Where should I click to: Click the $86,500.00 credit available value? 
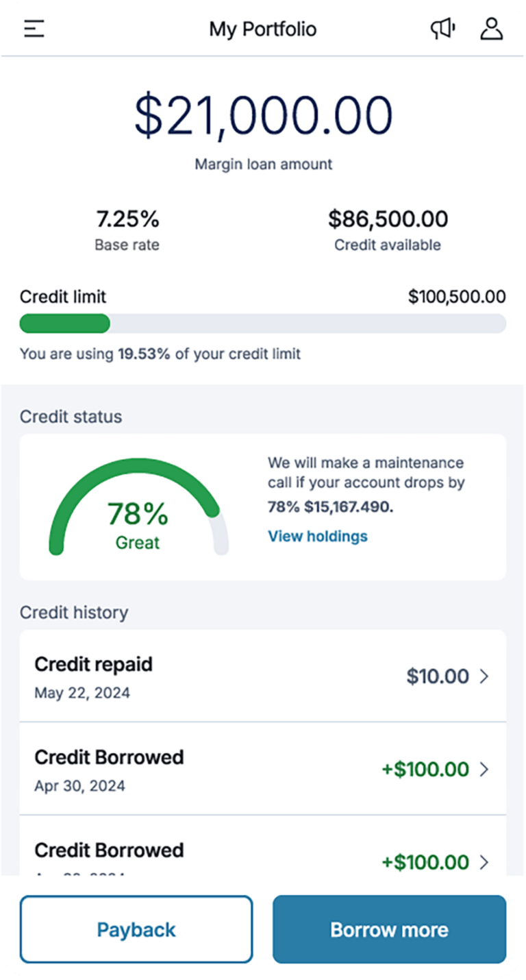click(x=388, y=219)
